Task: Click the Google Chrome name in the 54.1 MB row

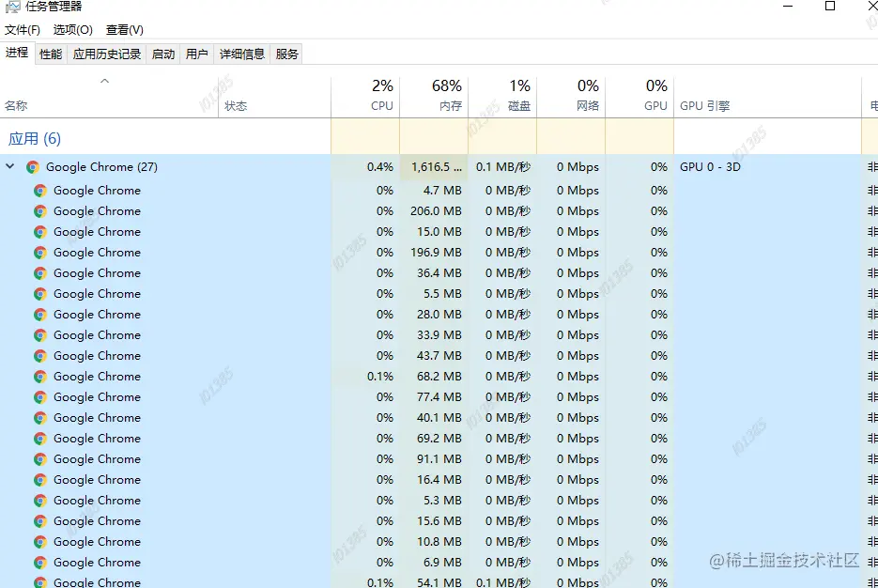Action: click(x=97, y=582)
